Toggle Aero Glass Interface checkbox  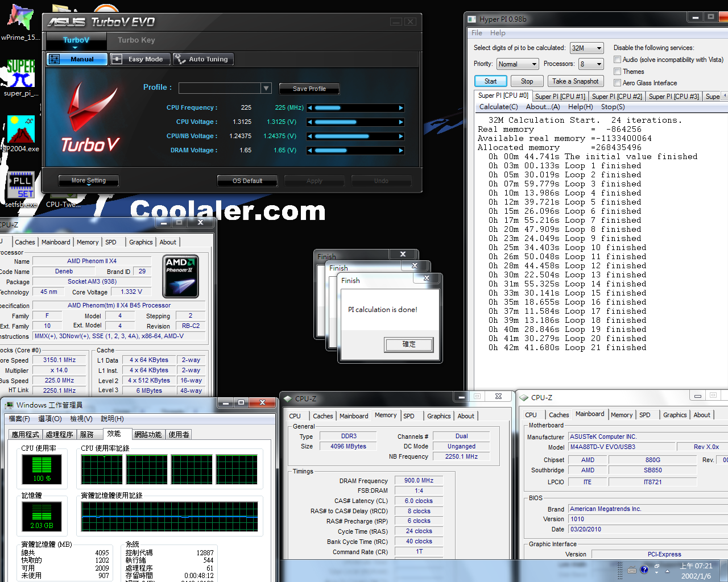pyautogui.click(x=617, y=82)
